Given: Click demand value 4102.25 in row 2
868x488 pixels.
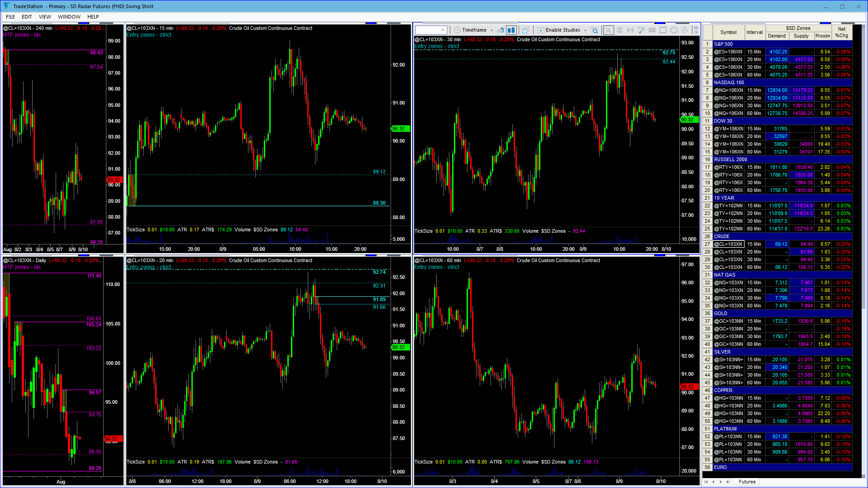Looking at the screenshot, I should click(777, 52).
